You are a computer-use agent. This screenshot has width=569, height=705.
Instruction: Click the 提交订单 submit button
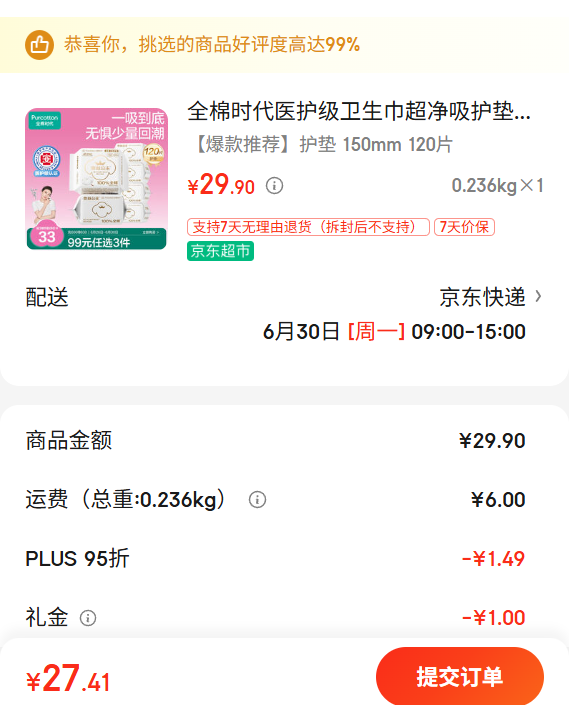[x=460, y=676]
